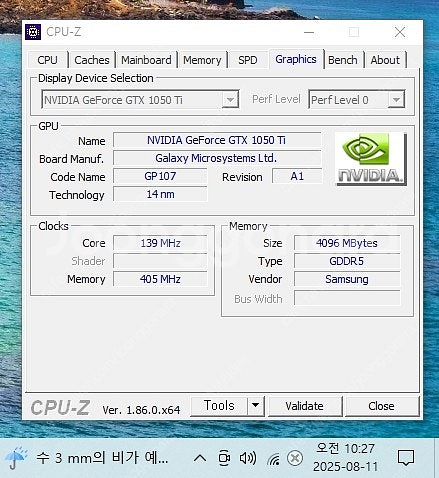The image size is (439, 478).
Task: Click the circled X tray icon
Action: [x=295, y=458]
